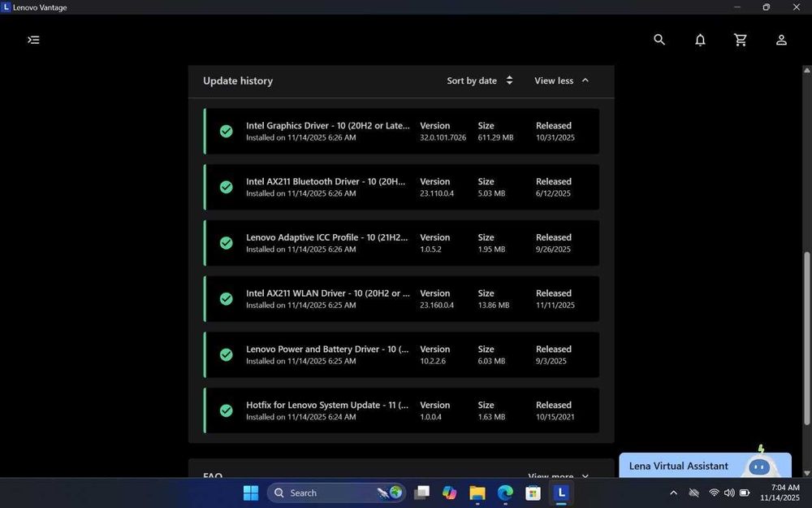The width and height of the screenshot is (812, 508).
Task: Collapse update history with View less
Action: (561, 80)
